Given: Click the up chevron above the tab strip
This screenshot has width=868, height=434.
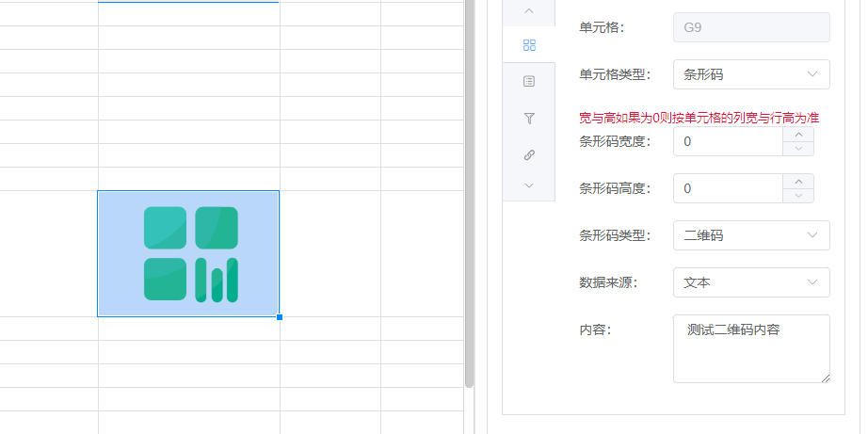Looking at the screenshot, I should point(529,10).
